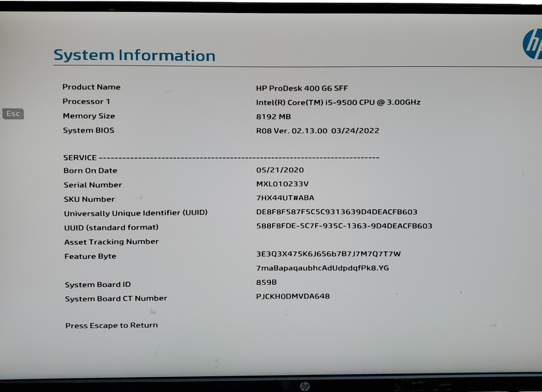
Task: Click Press Escape to Return text
Action: tap(111, 325)
